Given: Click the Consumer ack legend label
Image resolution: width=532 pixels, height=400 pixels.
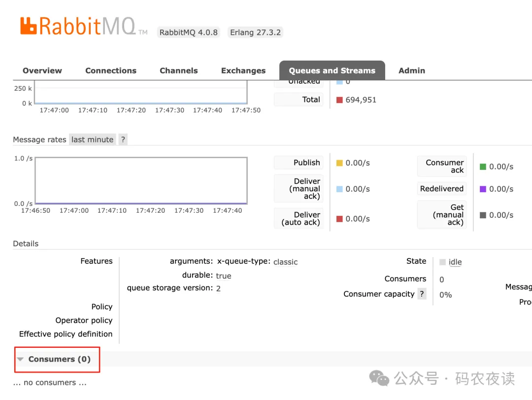Looking at the screenshot, I should pyautogui.click(x=442, y=166).
